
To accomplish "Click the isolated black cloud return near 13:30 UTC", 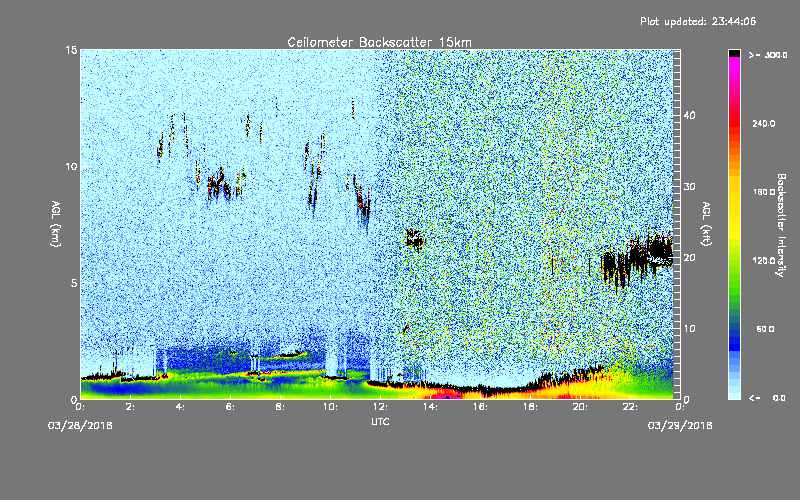I will 415,239.
